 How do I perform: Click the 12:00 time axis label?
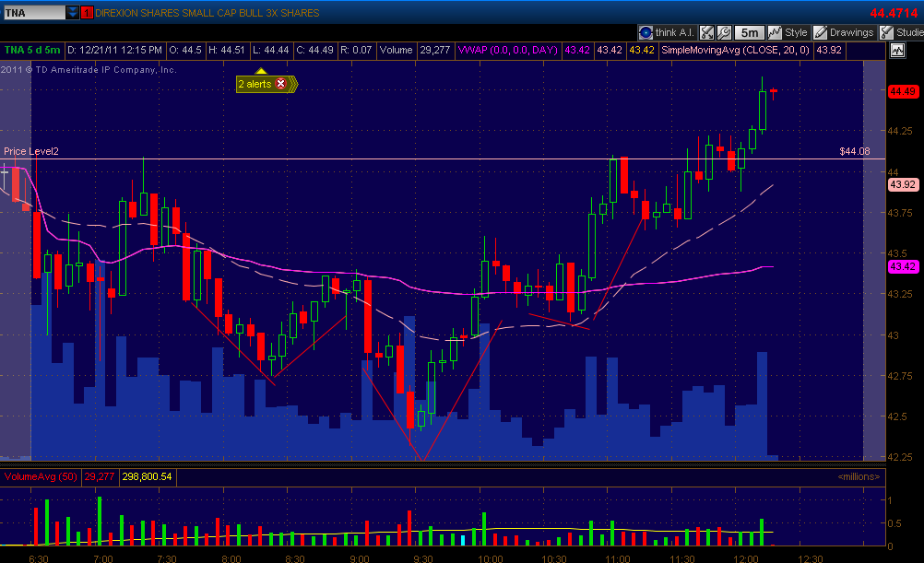tap(746, 558)
